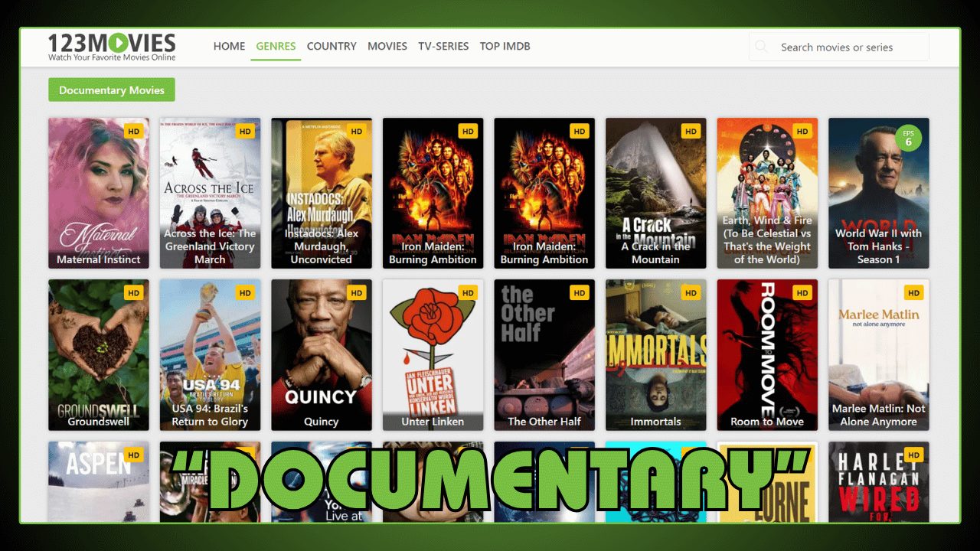This screenshot has width=980, height=551.
Task: Open USA 94: Brazil's Return to Glory
Action: 210,354
